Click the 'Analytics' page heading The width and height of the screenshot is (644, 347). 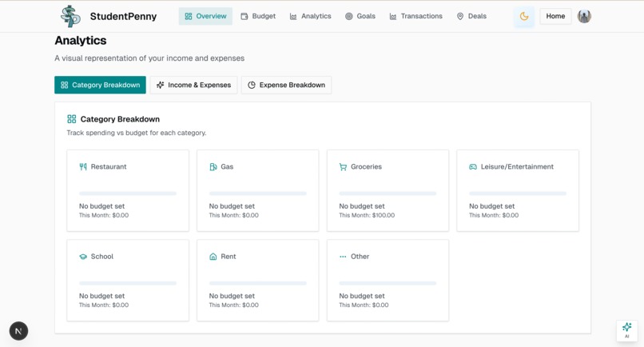tap(81, 40)
